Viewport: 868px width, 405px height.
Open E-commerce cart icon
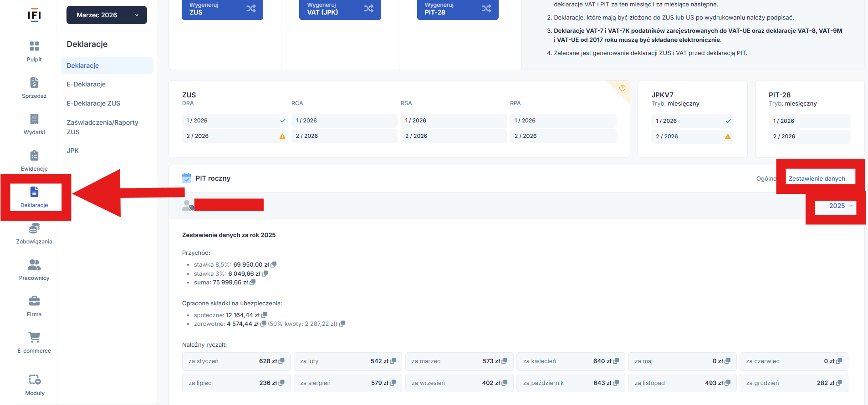click(34, 338)
